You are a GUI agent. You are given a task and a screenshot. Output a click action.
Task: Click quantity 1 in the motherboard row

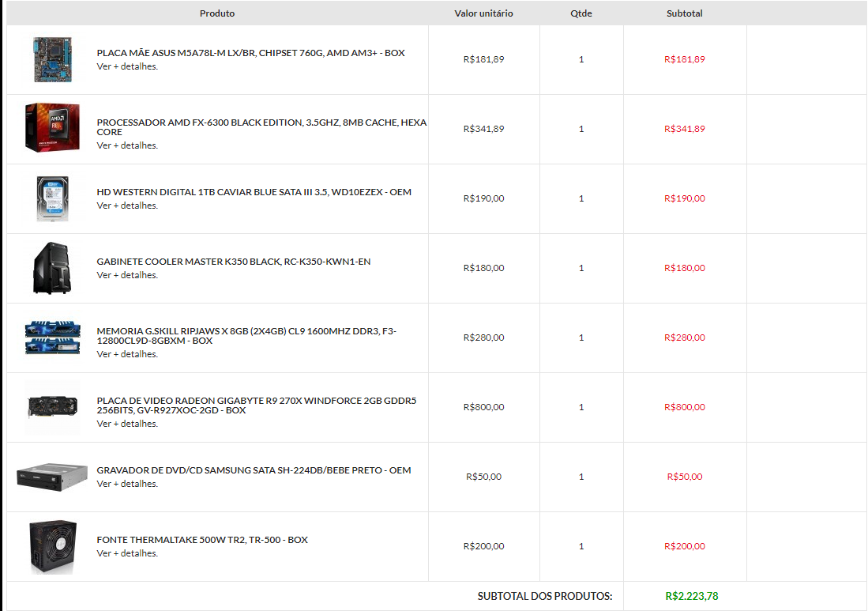point(581,59)
